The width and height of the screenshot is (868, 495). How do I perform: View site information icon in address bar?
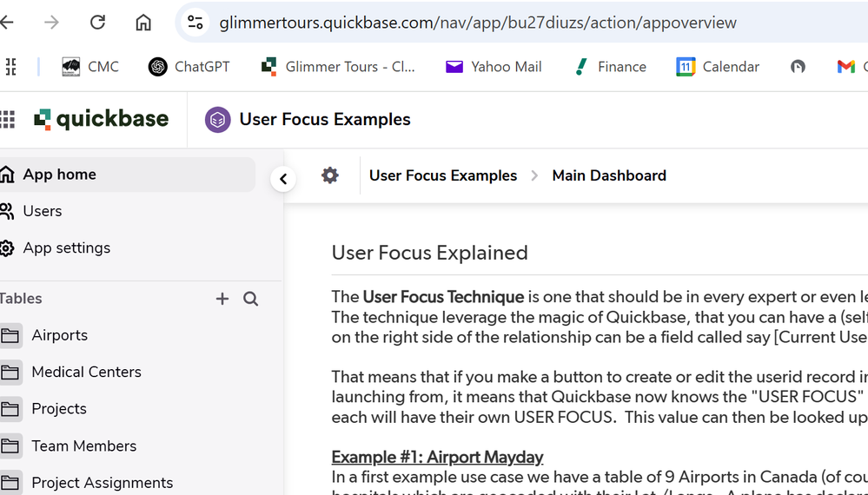coord(195,22)
